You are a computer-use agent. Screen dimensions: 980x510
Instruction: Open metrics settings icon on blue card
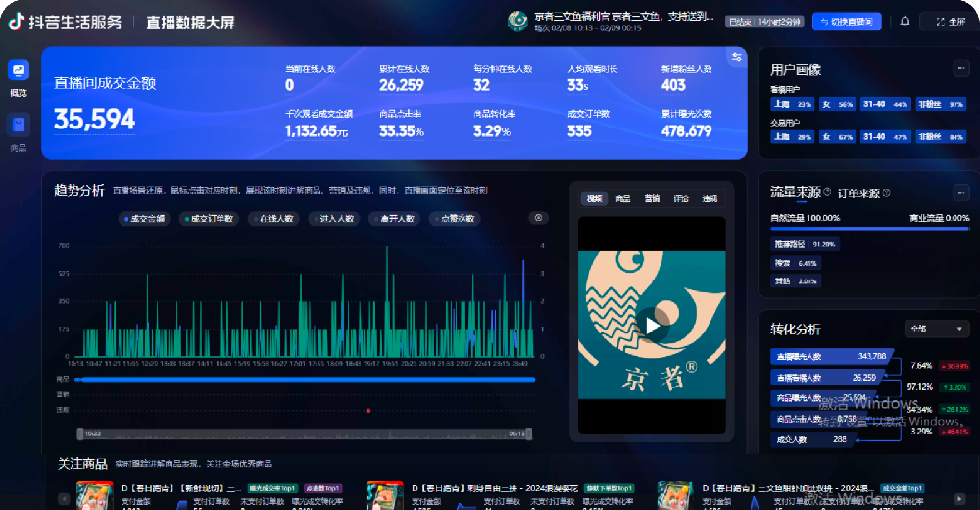click(736, 57)
